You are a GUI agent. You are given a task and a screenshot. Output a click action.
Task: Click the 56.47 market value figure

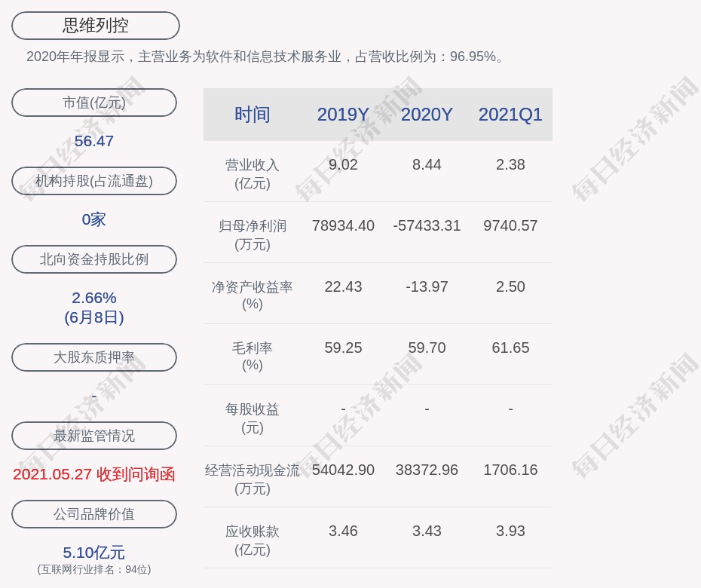click(x=94, y=141)
